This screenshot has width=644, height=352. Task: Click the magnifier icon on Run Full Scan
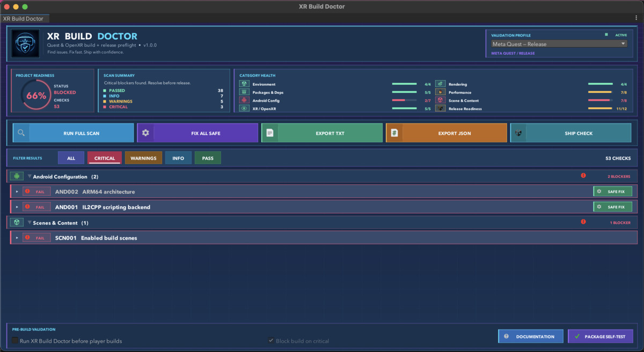tap(21, 133)
